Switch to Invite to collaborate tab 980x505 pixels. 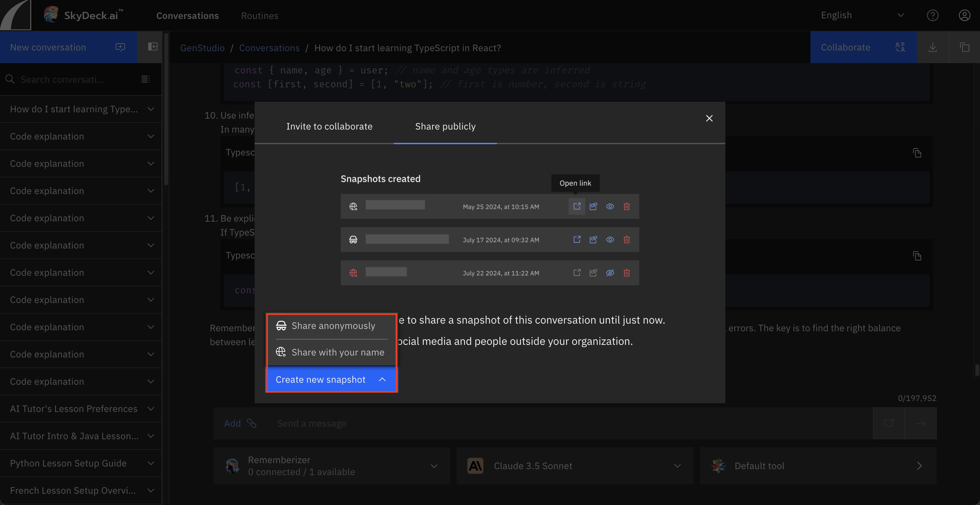(329, 126)
